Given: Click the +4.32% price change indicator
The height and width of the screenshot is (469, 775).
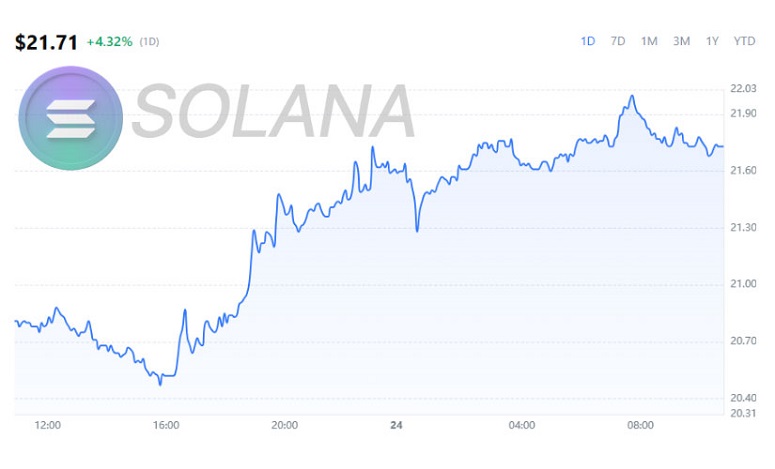Looking at the screenshot, I should point(109,43).
